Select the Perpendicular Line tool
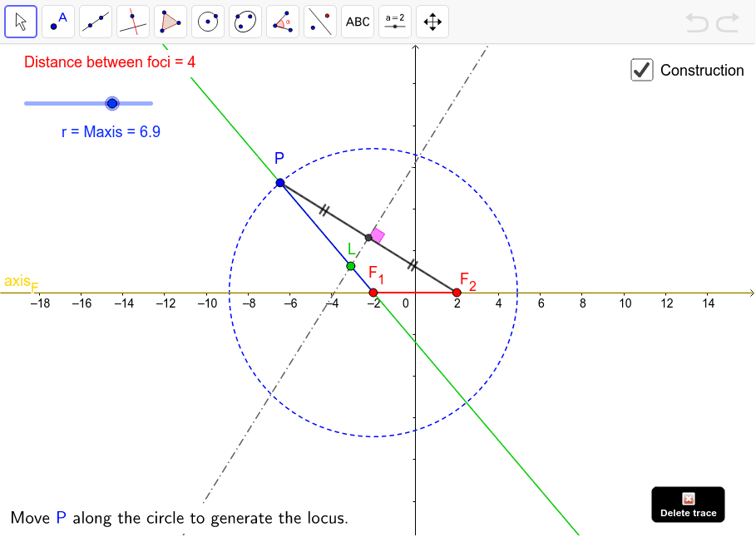Viewport: 756px width, 537px height. [133, 22]
